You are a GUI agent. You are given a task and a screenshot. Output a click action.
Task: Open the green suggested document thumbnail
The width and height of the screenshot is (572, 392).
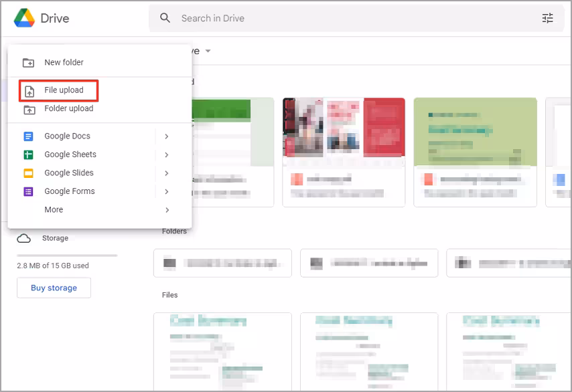476,132
